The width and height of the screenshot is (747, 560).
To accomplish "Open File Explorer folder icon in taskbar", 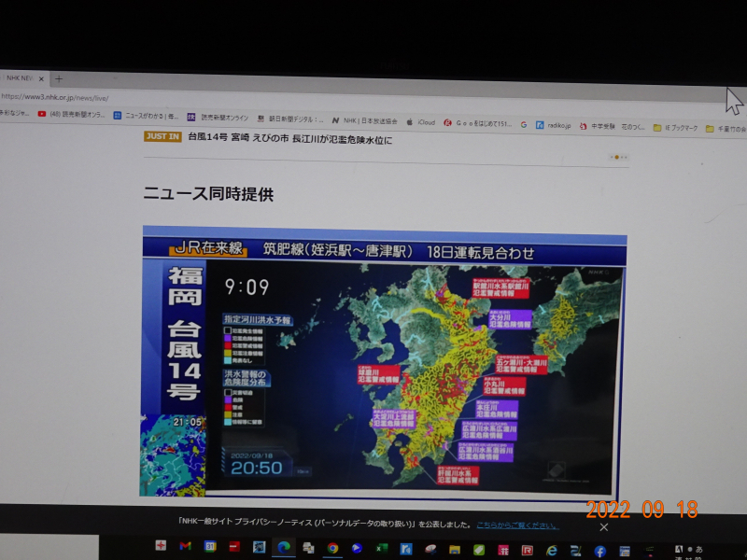I will [x=455, y=550].
